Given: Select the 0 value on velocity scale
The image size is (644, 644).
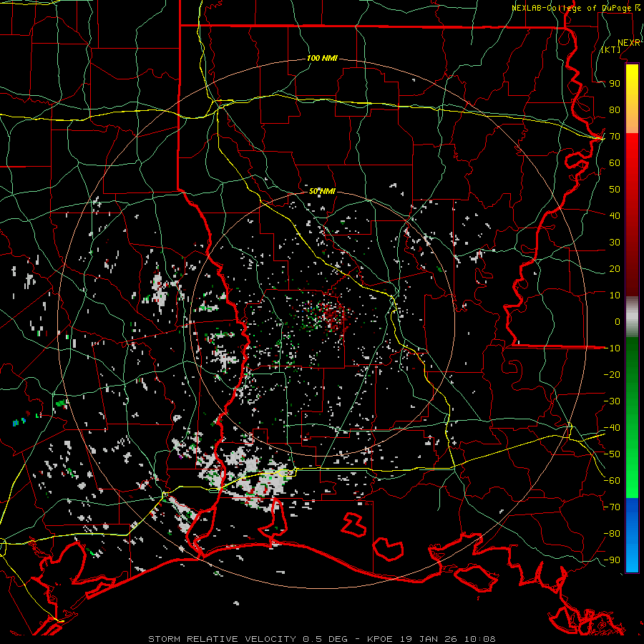Looking at the screenshot, I should click(x=618, y=321).
